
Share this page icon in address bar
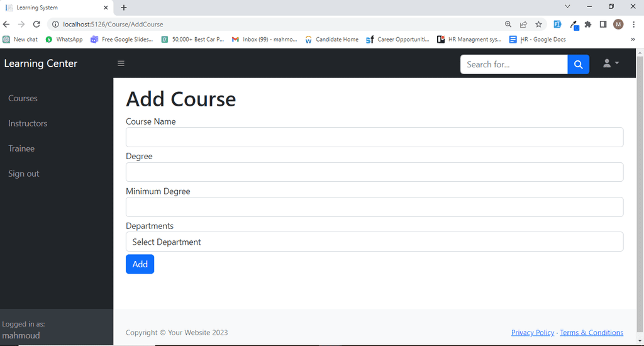pyautogui.click(x=523, y=25)
